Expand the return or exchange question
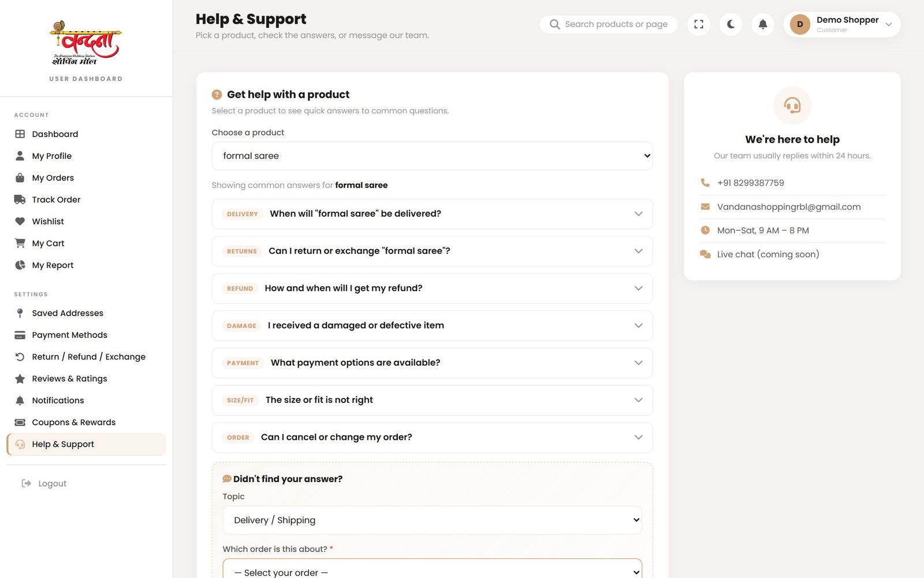924x578 pixels. (x=432, y=251)
